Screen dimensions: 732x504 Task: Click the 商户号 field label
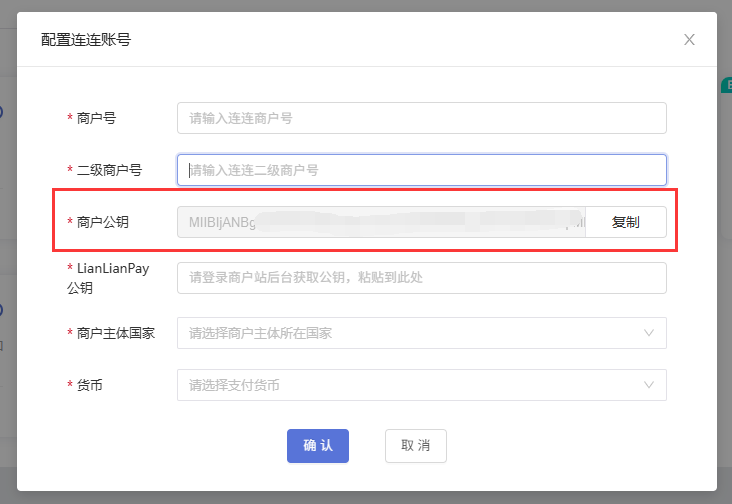click(96, 118)
